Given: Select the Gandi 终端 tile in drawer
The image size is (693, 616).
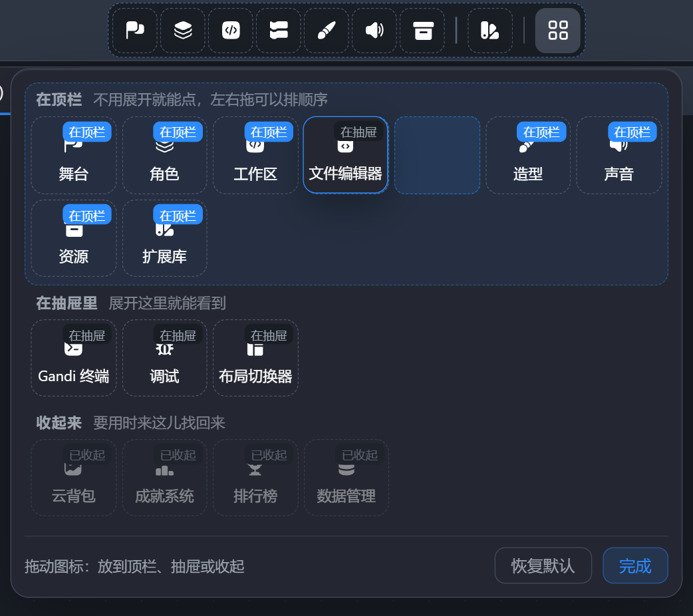Looking at the screenshot, I should point(74,358).
